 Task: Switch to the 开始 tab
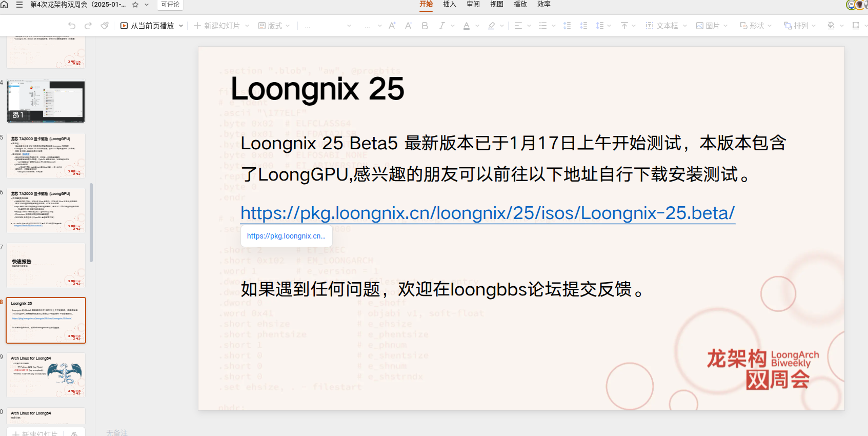pos(426,4)
